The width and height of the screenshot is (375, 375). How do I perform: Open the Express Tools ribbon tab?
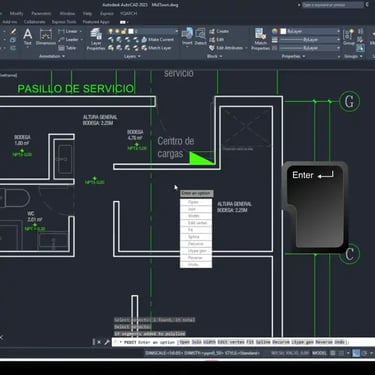coord(64,22)
